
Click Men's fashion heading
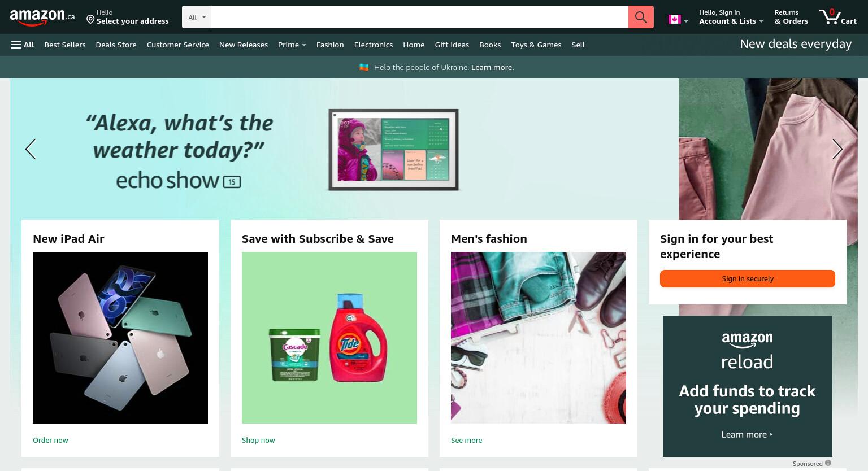pyautogui.click(x=489, y=239)
